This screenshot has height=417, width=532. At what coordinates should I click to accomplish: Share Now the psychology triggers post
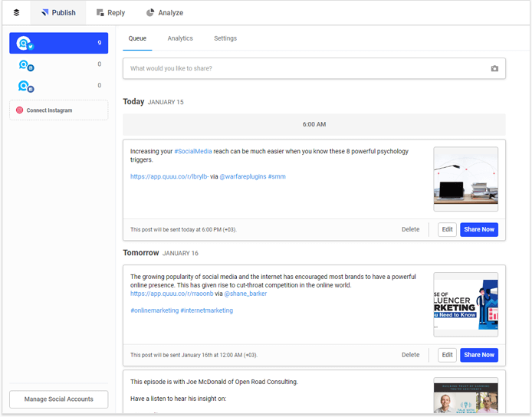tap(479, 229)
